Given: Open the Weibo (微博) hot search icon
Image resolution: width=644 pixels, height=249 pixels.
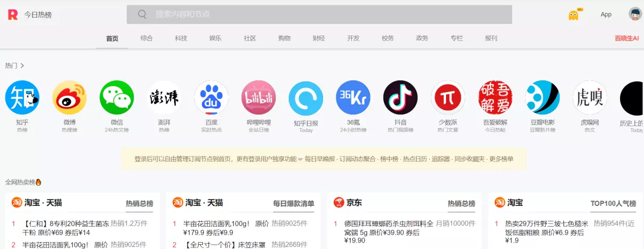Looking at the screenshot, I should pyautogui.click(x=69, y=98).
